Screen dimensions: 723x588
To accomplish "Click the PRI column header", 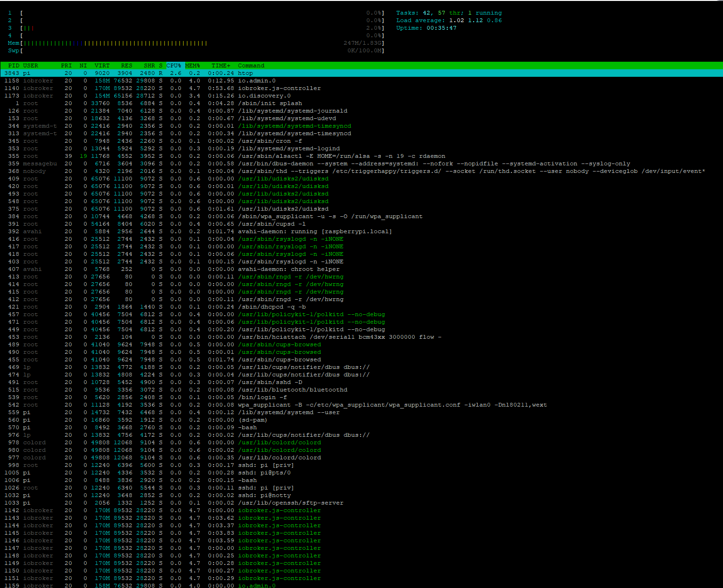I will click(66, 65).
